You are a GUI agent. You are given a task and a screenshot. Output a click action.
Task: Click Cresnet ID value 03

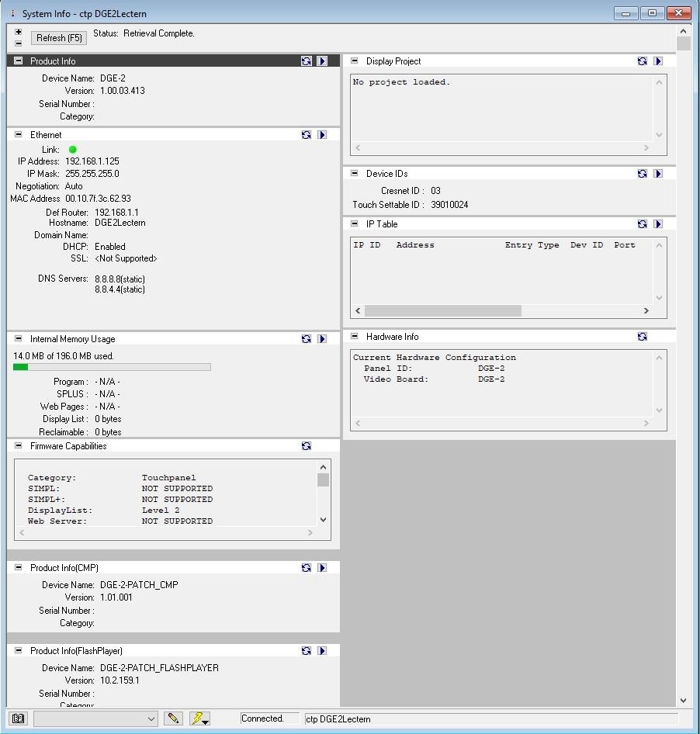point(435,191)
